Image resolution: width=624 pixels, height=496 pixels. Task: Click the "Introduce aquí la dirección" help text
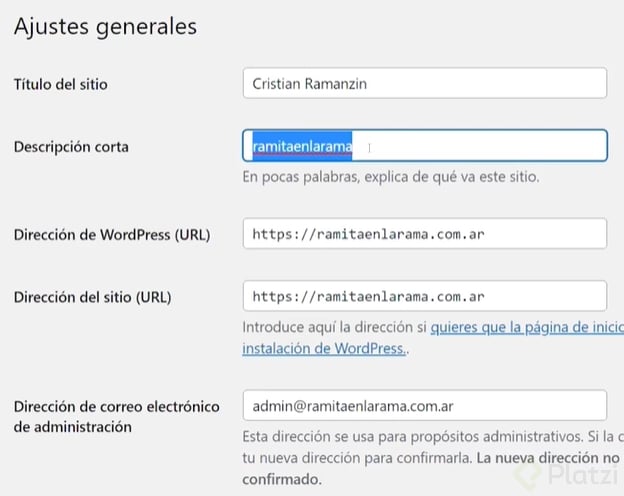coord(334,328)
